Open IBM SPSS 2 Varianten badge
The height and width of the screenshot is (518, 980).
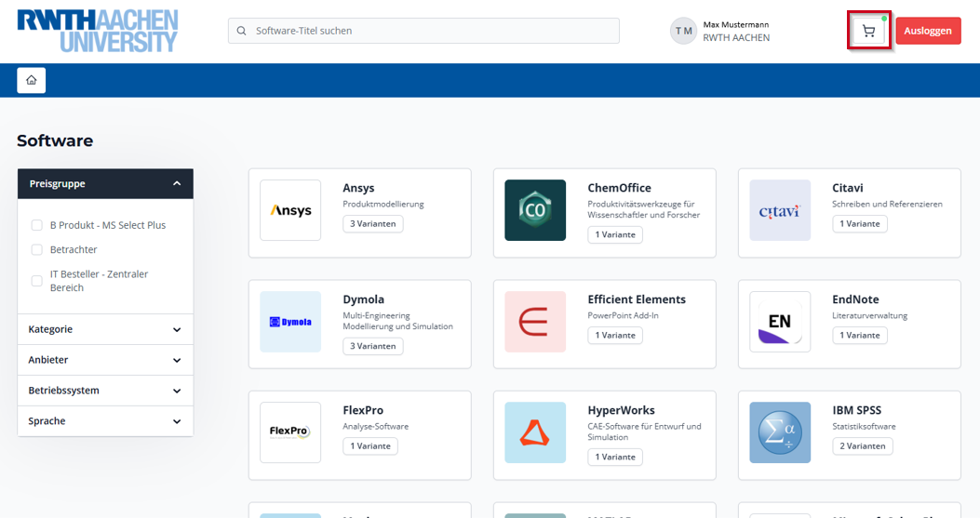(x=863, y=446)
